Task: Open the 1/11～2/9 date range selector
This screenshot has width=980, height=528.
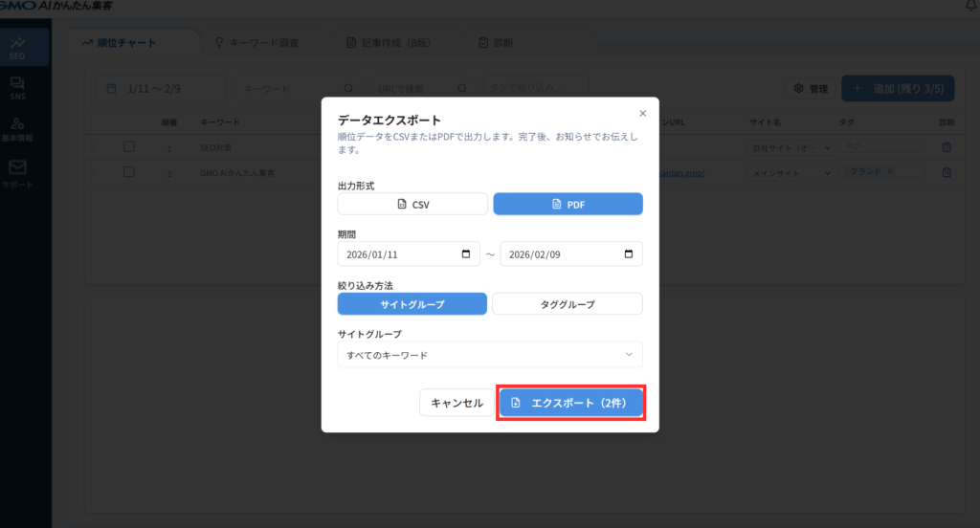Action: (161, 89)
